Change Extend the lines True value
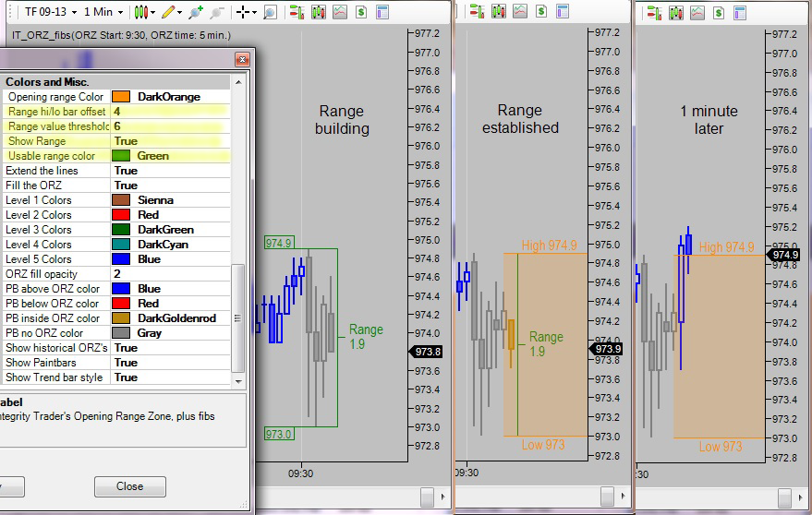The width and height of the screenshot is (812, 515). 170,171
